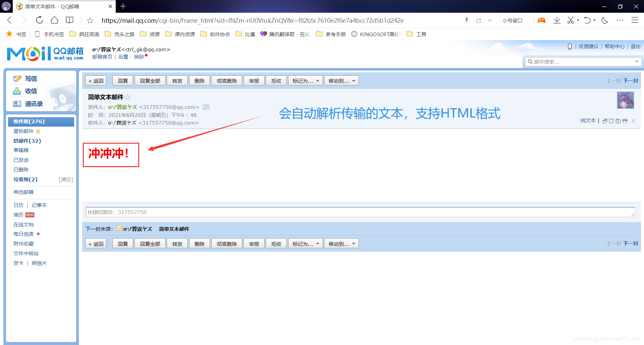The height and width of the screenshot is (345, 644).
Task: Expand the mail search options arrow
Action: point(637,62)
